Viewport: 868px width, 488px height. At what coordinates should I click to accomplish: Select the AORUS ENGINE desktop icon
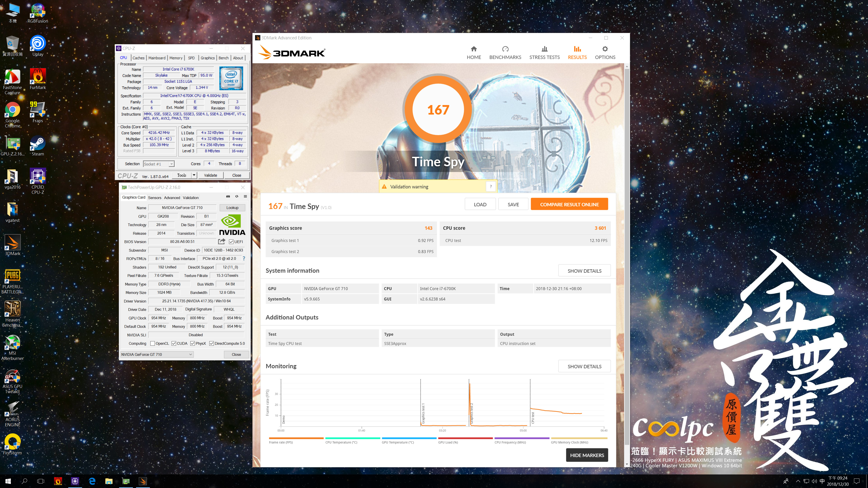pyautogui.click(x=12, y=414)
